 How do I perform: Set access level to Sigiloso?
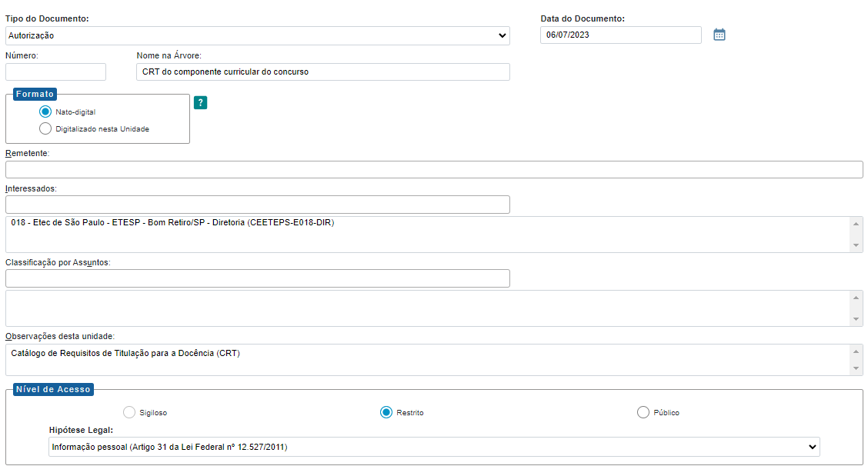[129, 412]
